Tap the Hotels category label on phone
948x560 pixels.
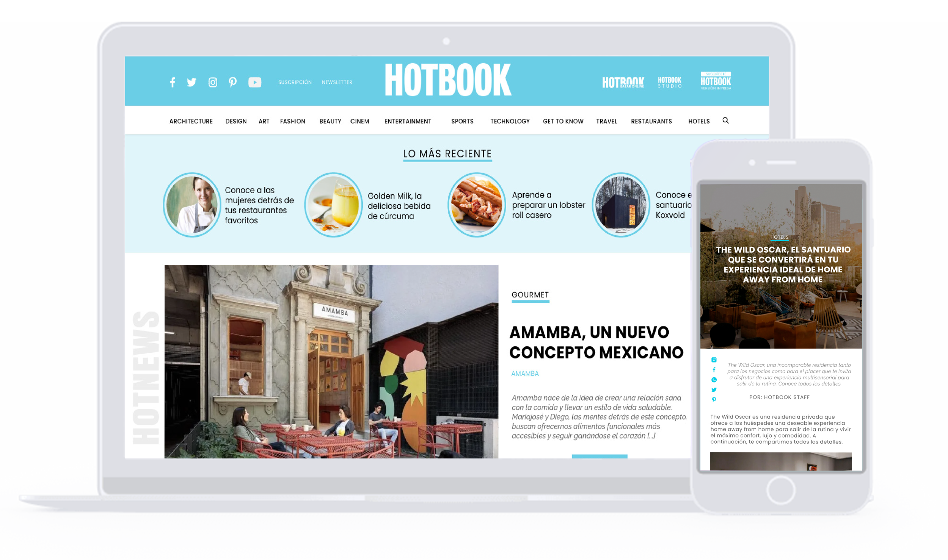(779, 237)
